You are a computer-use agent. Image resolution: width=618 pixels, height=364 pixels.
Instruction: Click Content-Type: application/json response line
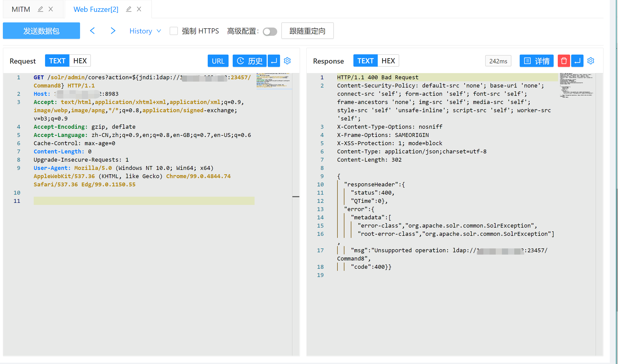point(412,152)
